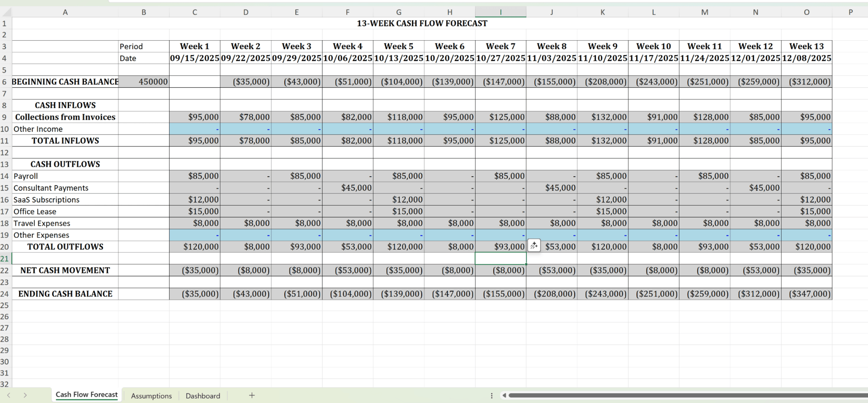Select the Office Lease row label
The width and height of the screenshot is (868, 403).
[65, 211]
